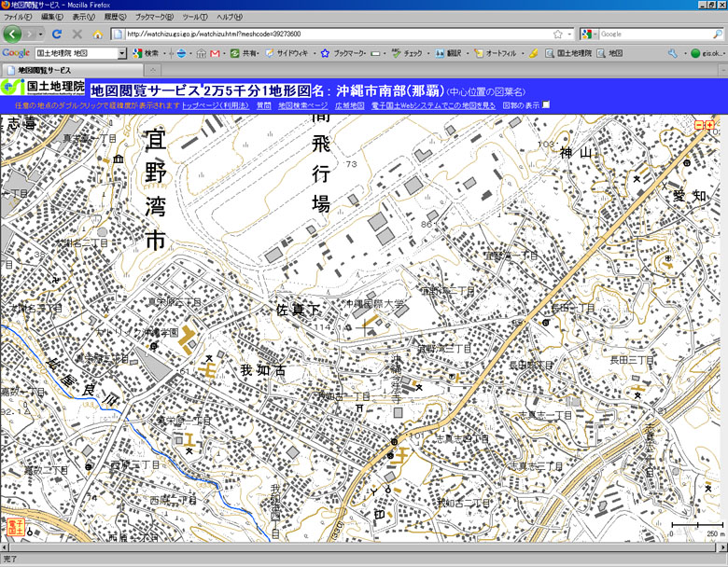Click the Gmail icon in Google toolbar
Image resolution: width=728 pixels, height=567 pixels.
click(x=216, y=53)
